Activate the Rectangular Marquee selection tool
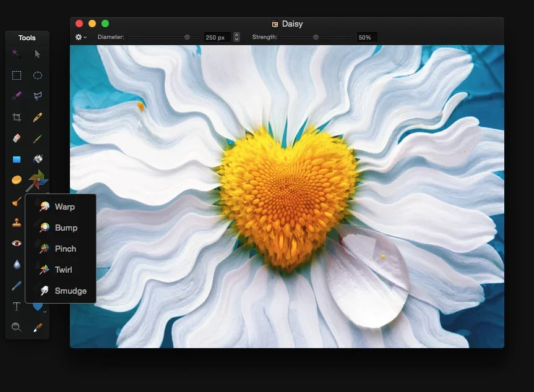 pos(17,75)
